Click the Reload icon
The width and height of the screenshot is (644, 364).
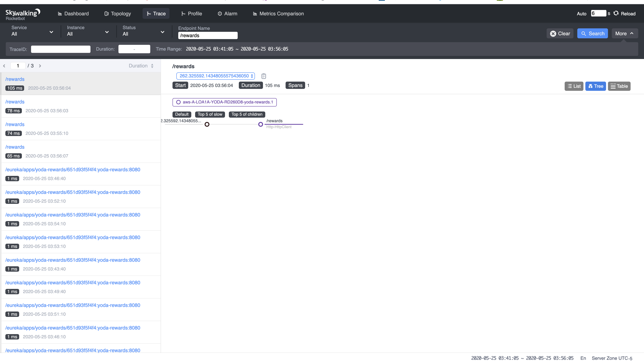click(x=616, y=13)
